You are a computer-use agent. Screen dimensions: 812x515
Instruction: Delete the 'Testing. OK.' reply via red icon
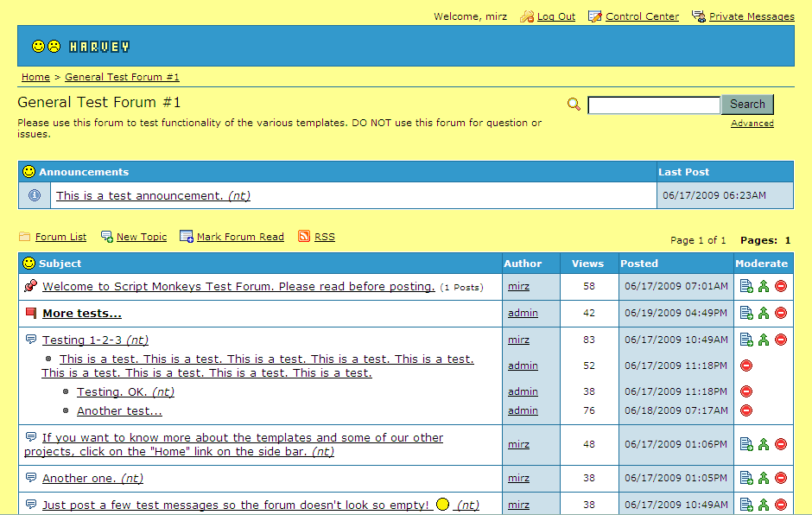pyautogui.click(x=746, y=391)
